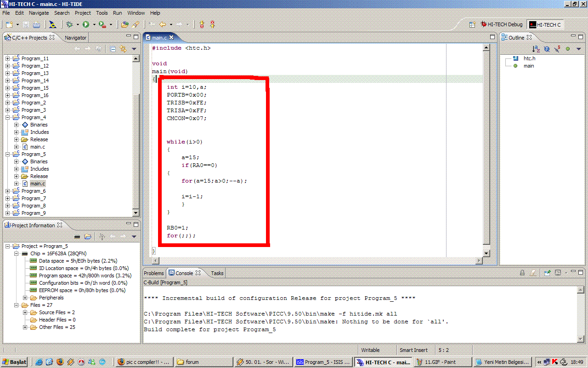Open Program_5 - ISIS taskbar button
588x368 pixels.
tap(323, 362)
